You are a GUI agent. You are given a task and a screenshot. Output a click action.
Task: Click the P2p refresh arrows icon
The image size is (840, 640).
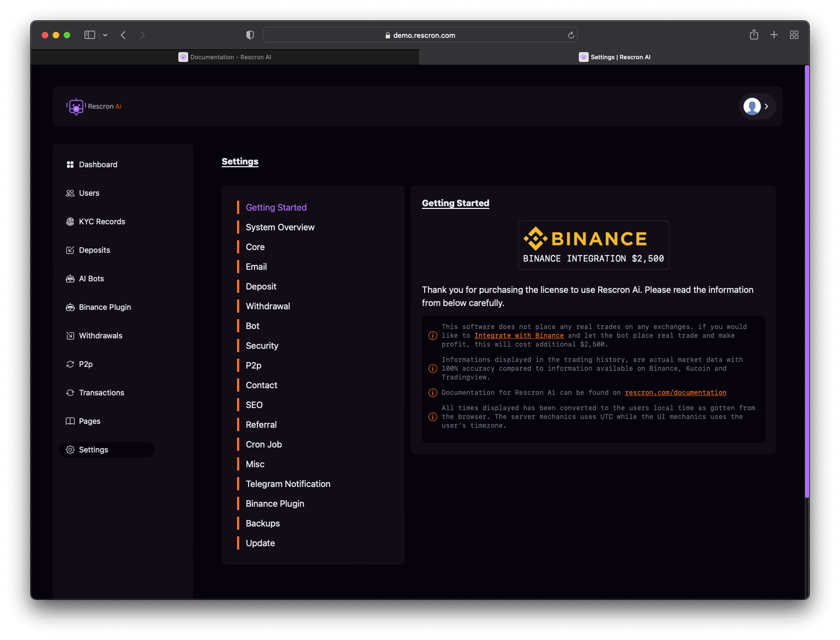click(x=70, y=364)
